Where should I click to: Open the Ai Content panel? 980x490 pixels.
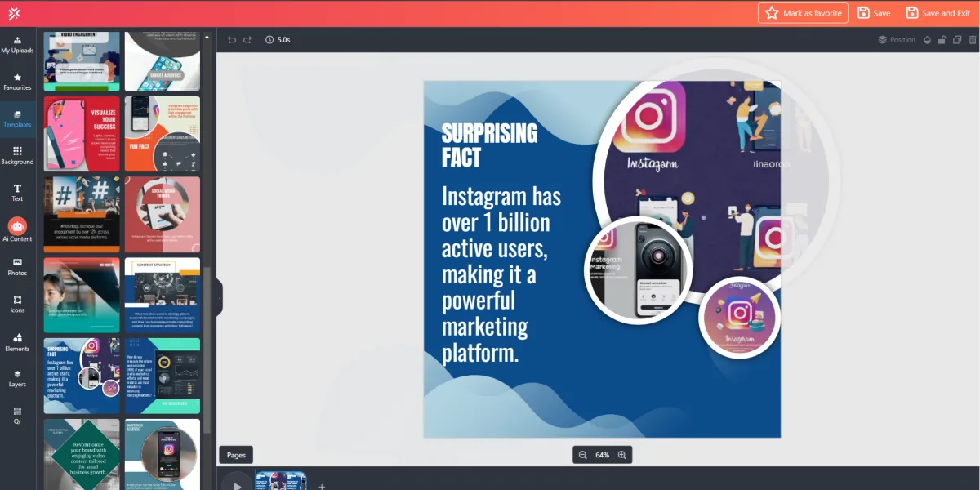click(x=17, y=230)
